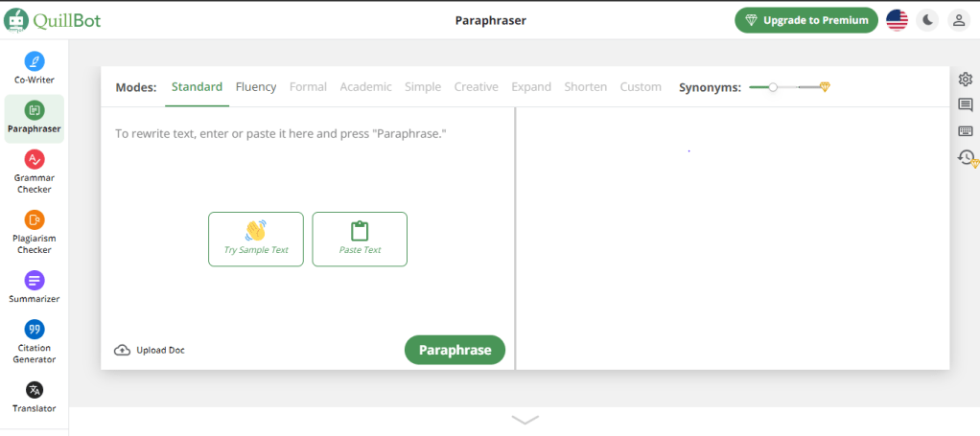The height and width of the screenshot is (436, 980).
Task: Adjust the Synonyms slider handle
Action: (773, 87)
